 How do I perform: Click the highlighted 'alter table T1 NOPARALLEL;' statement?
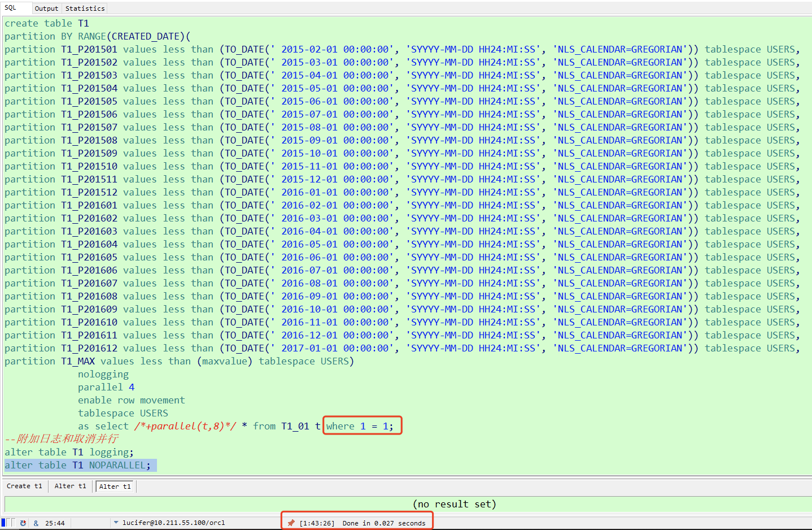[78, 465]
